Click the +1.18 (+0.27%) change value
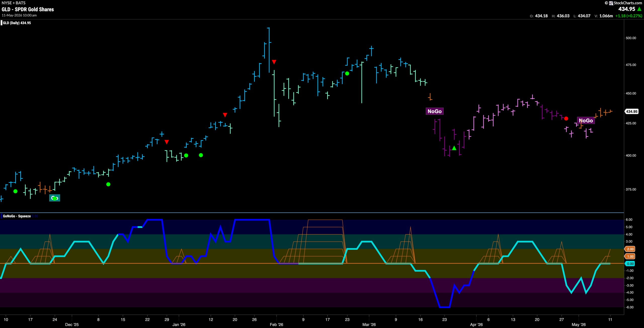Viewport: 644px width, 328px height. (x=629, y=16)
